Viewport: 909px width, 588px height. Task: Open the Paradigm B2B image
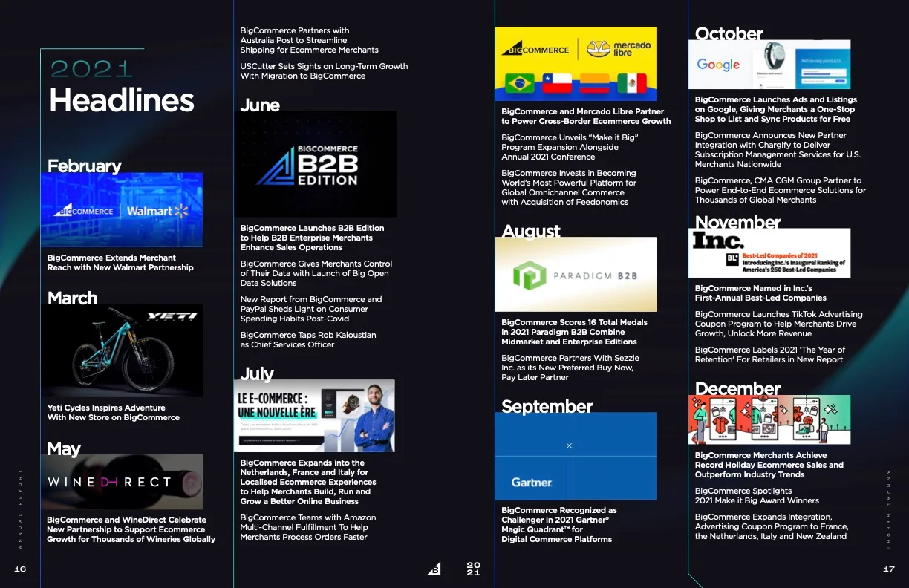[576, 274]
